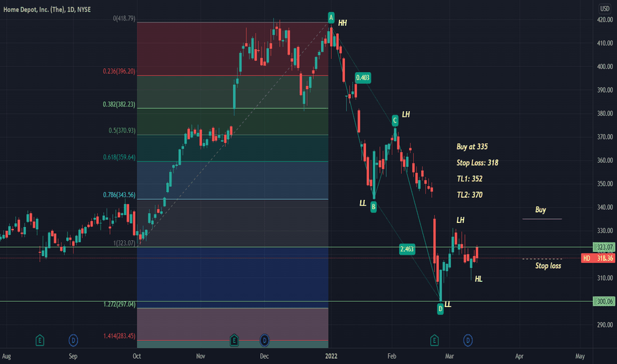Click the HH label near point A
617x364 pixels.
(x=342, y=23)
